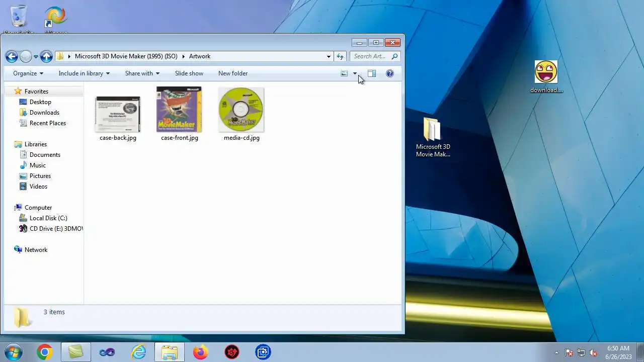Open Downloads in Favorites
Screen dimensions: 644x362
[x=44, y=113]
